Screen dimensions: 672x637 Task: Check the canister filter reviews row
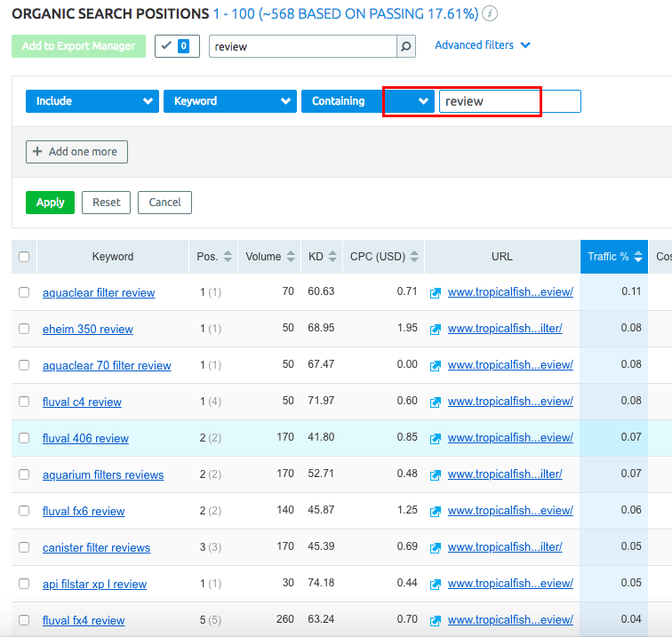coord(24,547)
